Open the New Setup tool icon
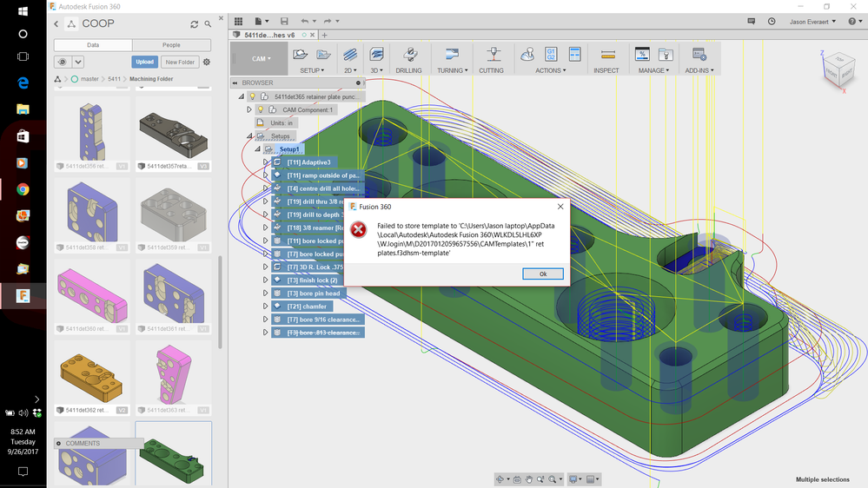 pyautogui.click(x=300, y=54)
